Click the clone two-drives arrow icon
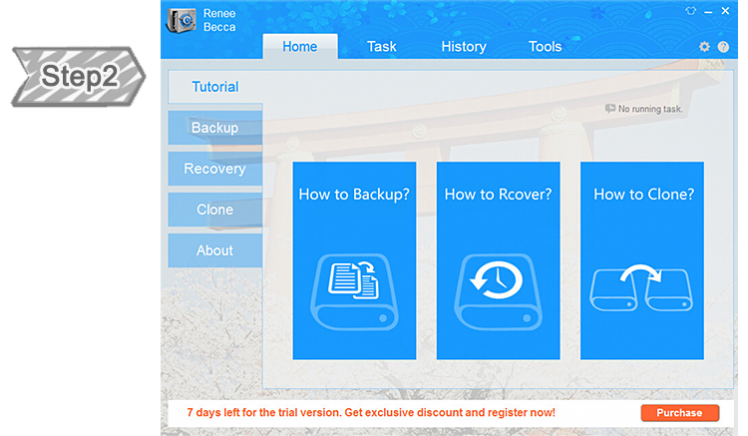This screenshot has width=748, height=436. [x=642, y=288]
